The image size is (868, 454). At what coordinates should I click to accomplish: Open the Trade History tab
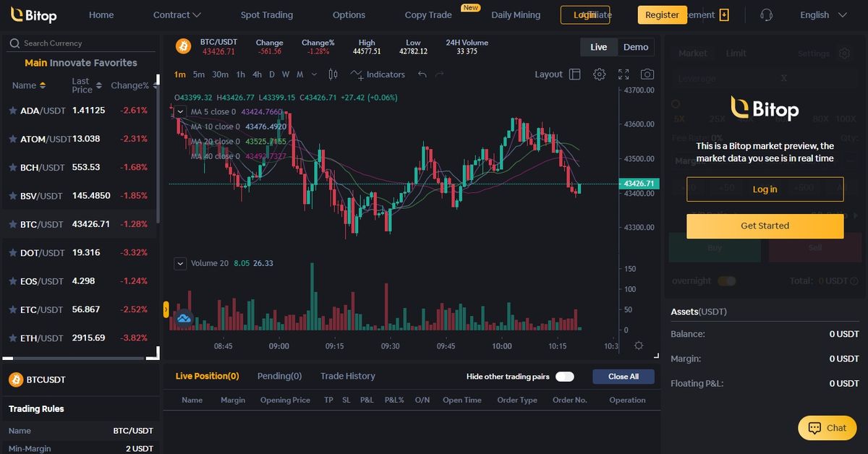(x=348, y=376)
